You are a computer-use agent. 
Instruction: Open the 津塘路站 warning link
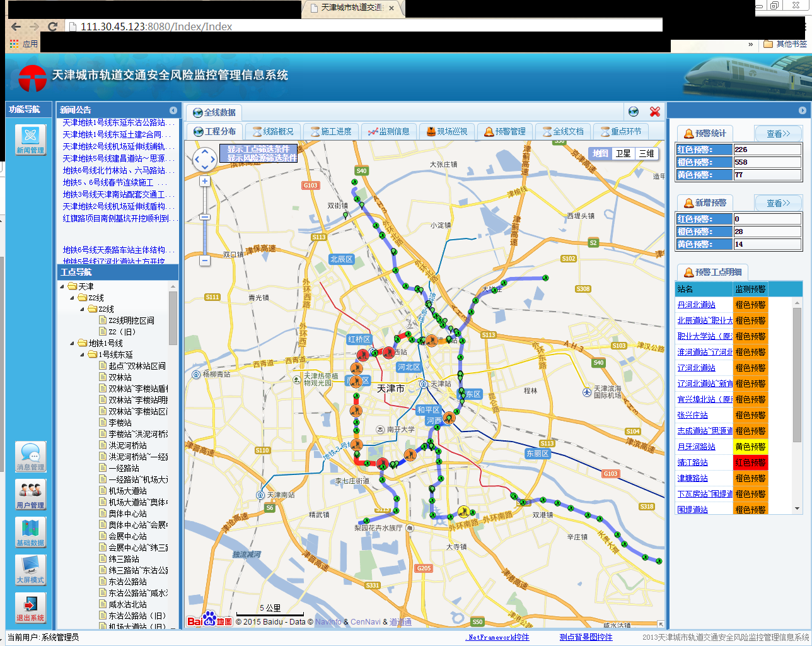(x=692, y=478)
